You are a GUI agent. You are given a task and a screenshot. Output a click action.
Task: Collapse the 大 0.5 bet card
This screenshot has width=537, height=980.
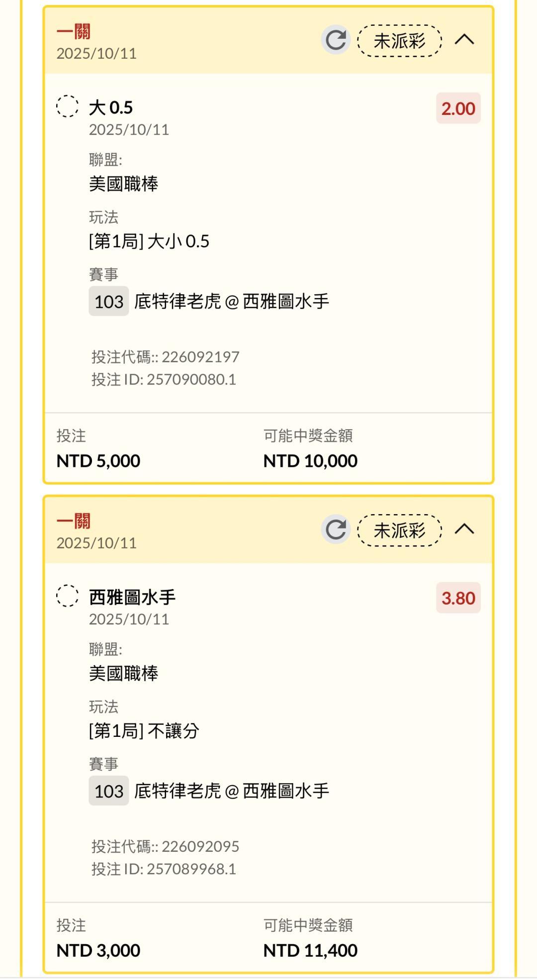[464, 40]
